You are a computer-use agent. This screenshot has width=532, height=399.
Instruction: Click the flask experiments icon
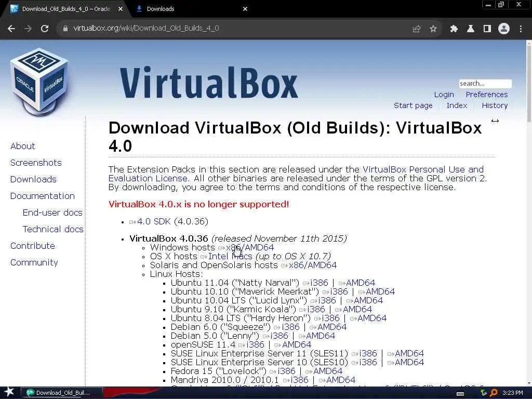[x=471, y=29]
